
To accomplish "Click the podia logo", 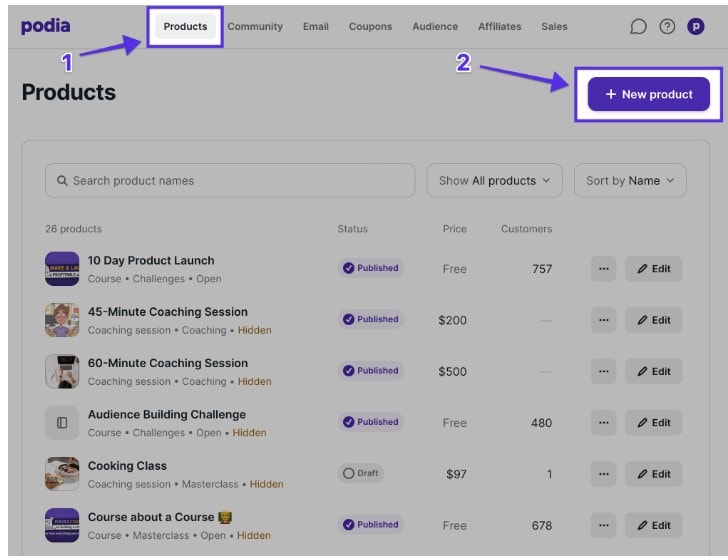I will [x=45, y=26].
